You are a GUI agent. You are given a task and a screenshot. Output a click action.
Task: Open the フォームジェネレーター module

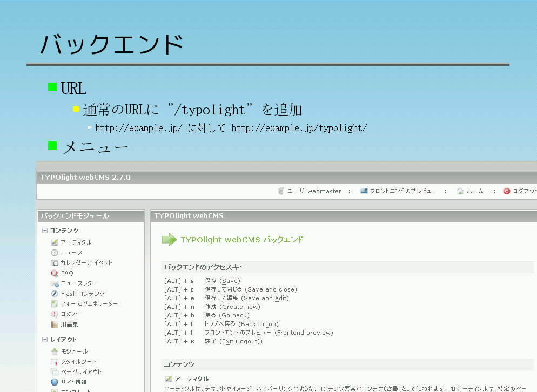tap(89, 303)
